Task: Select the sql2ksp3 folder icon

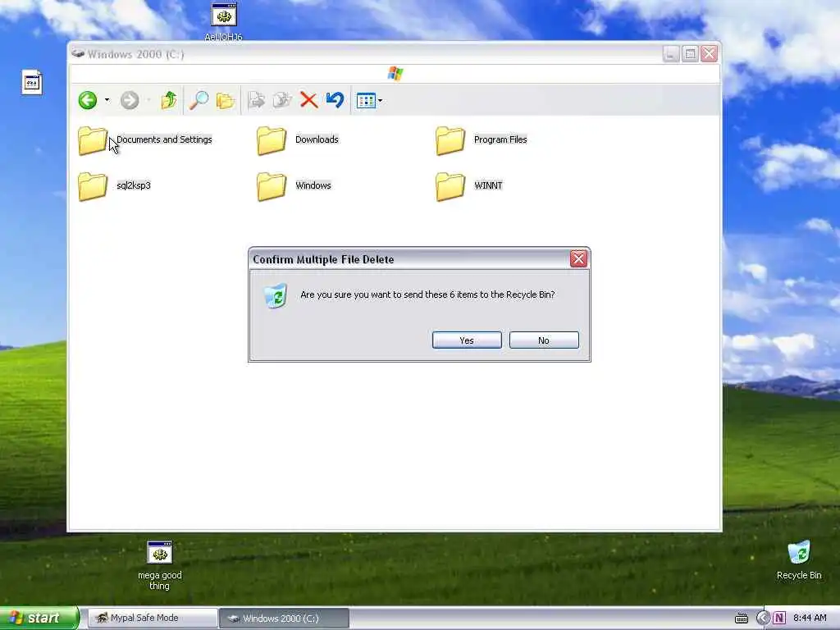Action: [93, 187]
